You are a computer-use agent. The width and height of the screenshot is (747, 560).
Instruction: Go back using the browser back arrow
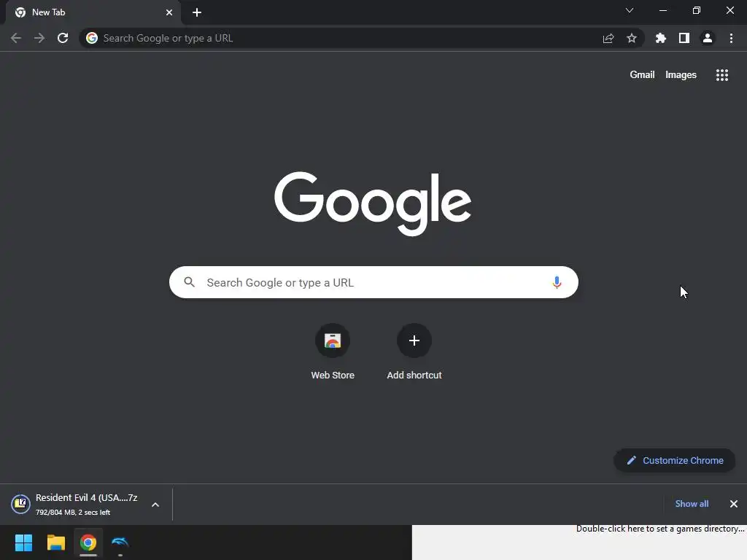pyautogui.click(x=16, y=38)
